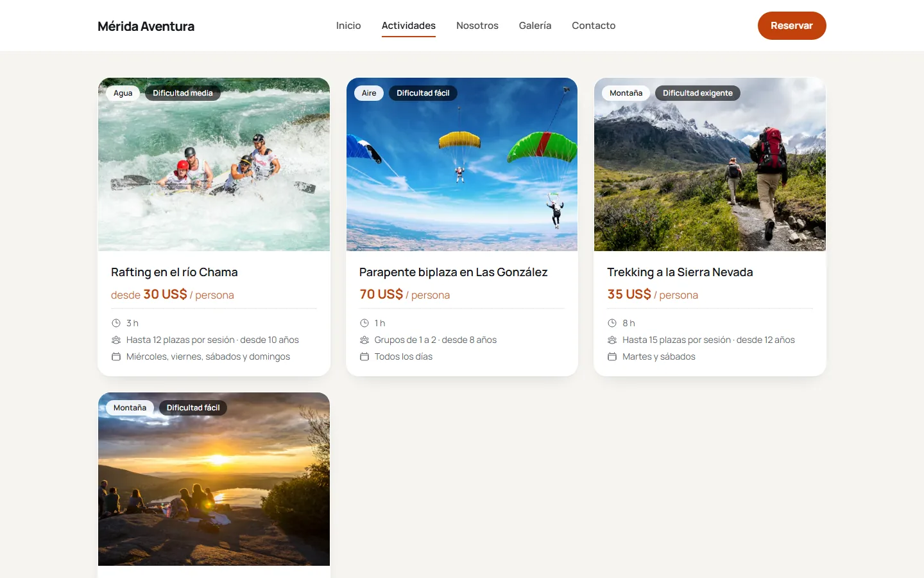Click the Dificultad media badge
Image resolution: width=924 pixels, height=578 pixels.
point(183,93)
